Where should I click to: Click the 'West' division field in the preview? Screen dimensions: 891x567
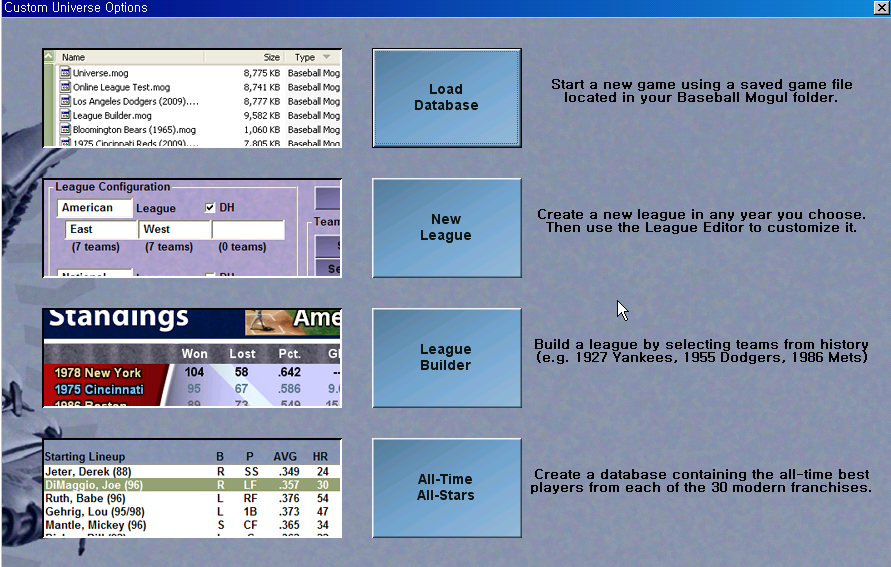point(175,230)
